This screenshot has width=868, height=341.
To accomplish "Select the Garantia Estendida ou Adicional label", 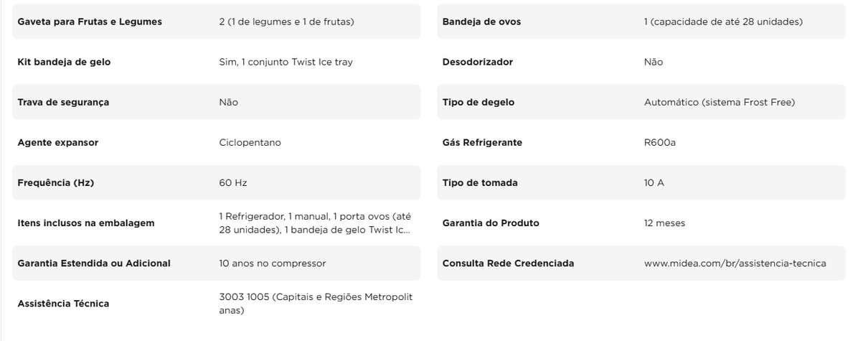I will [x=93, y=263].
